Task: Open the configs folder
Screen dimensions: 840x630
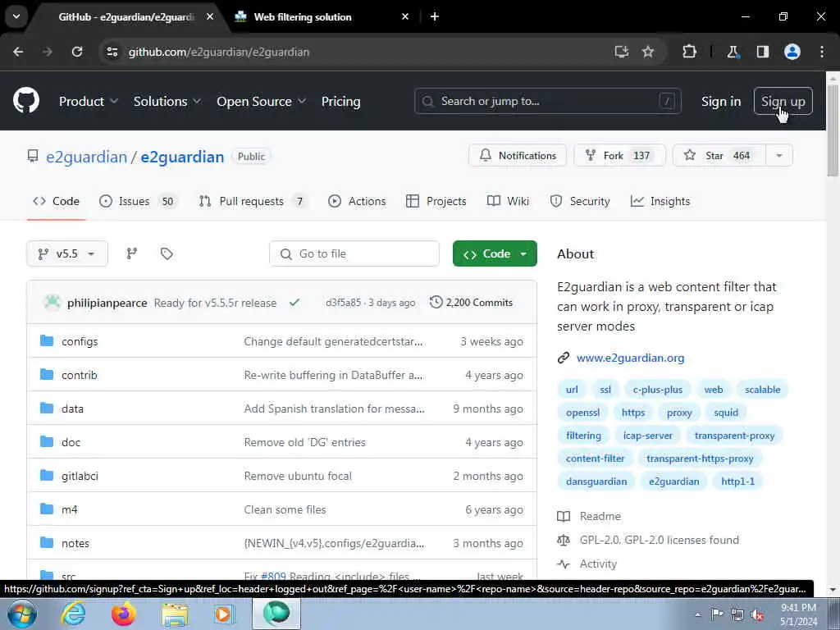Action: pyautogui.click(x=80, y=341)
